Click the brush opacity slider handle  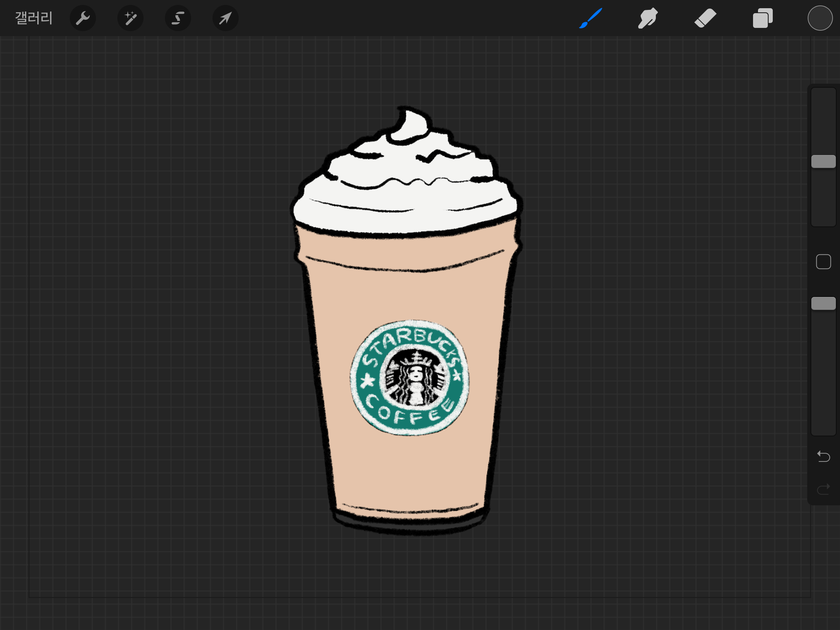pos(823,304)
